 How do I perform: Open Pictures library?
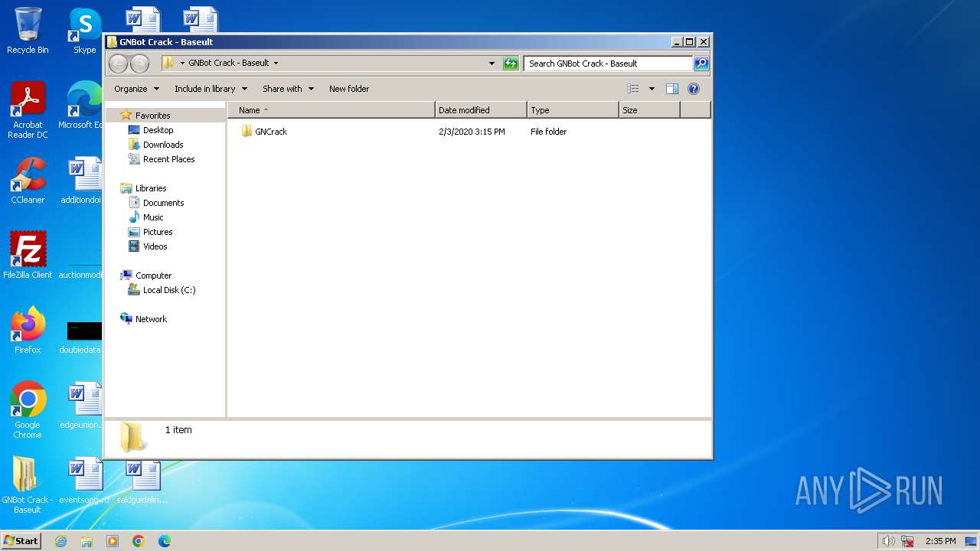(x=158, y=232)
